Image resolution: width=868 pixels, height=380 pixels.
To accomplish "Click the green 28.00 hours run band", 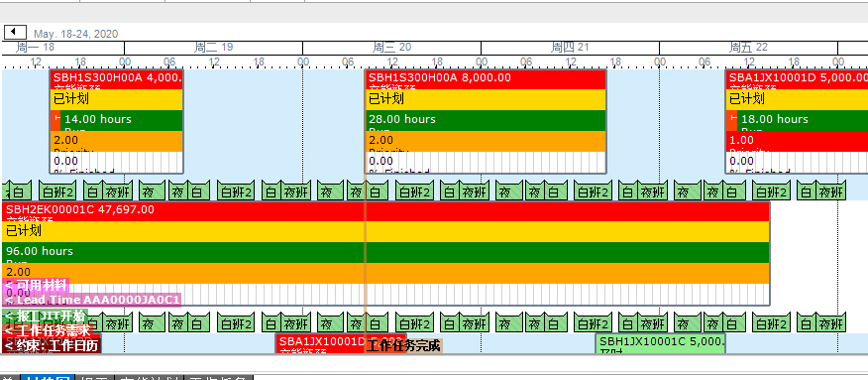I will pyautogui.click(x=486, y=120).
